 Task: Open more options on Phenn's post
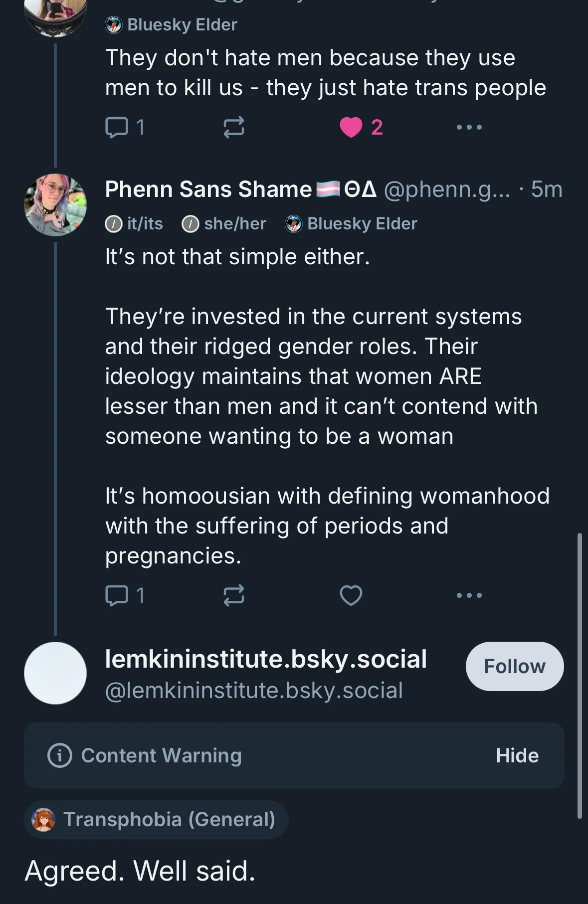tap(469, 595)
